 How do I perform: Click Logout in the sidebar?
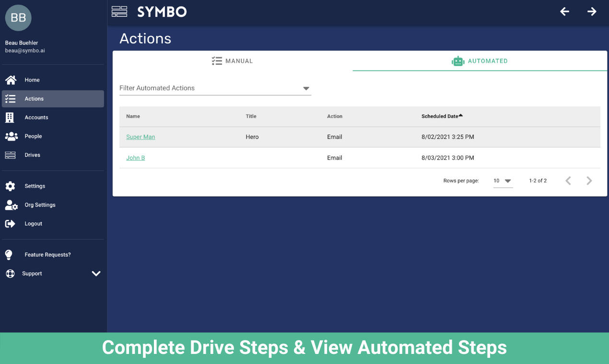(x=53, y=224)
